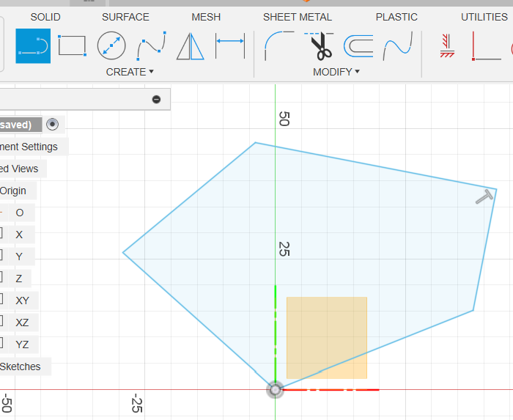Screen dimensions: 513x420
Task: Select the modify spline curve tool
Action: coord(398,45)
